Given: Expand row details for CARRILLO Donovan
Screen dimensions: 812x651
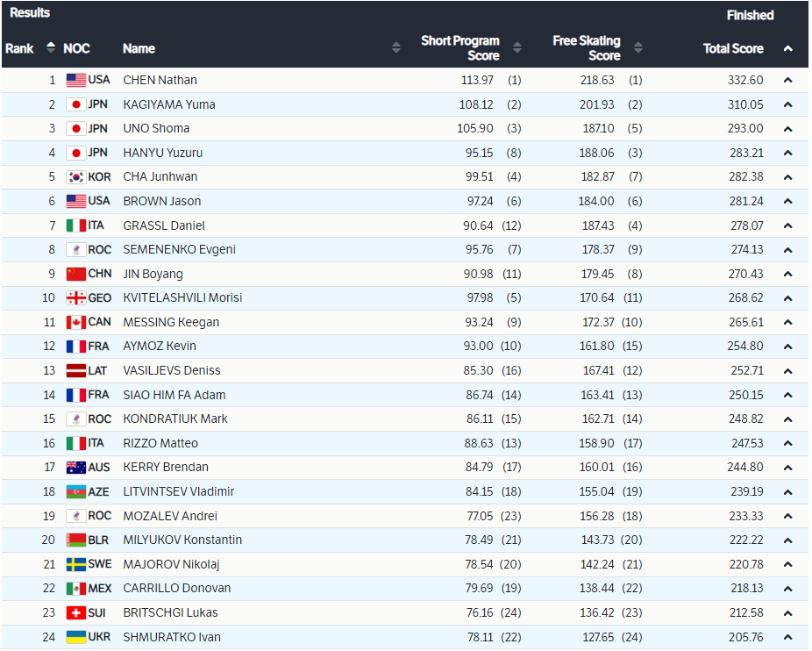Looking at the screenshot, I should (x=787, y=589).
